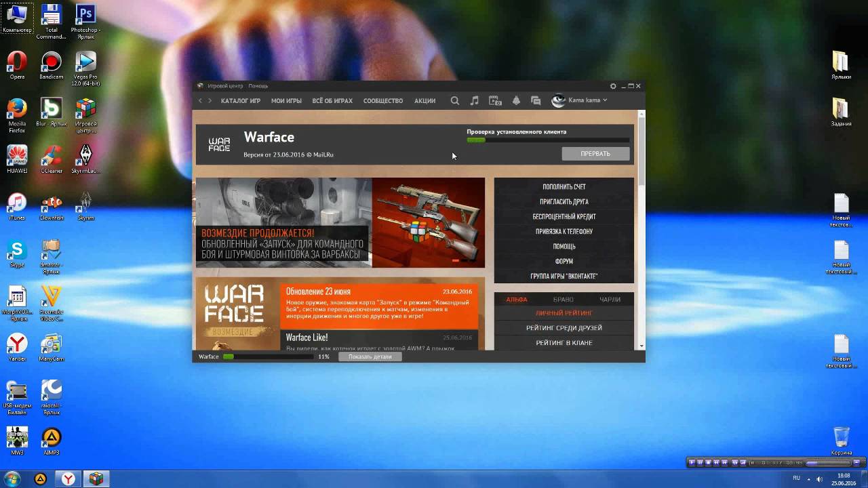The width and height of the screenshot is (868, 488).
Task: Open the Clownfish desktop shortcut
Action: tap(52, 207)
